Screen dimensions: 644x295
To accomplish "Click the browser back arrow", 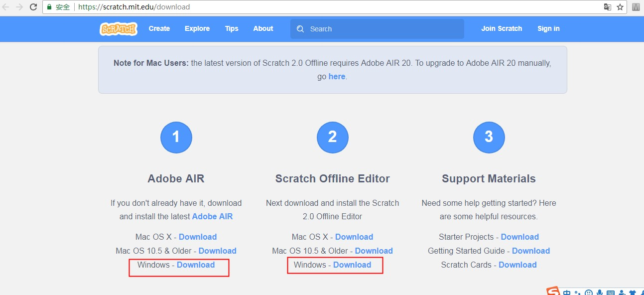I will coord(6,7).
